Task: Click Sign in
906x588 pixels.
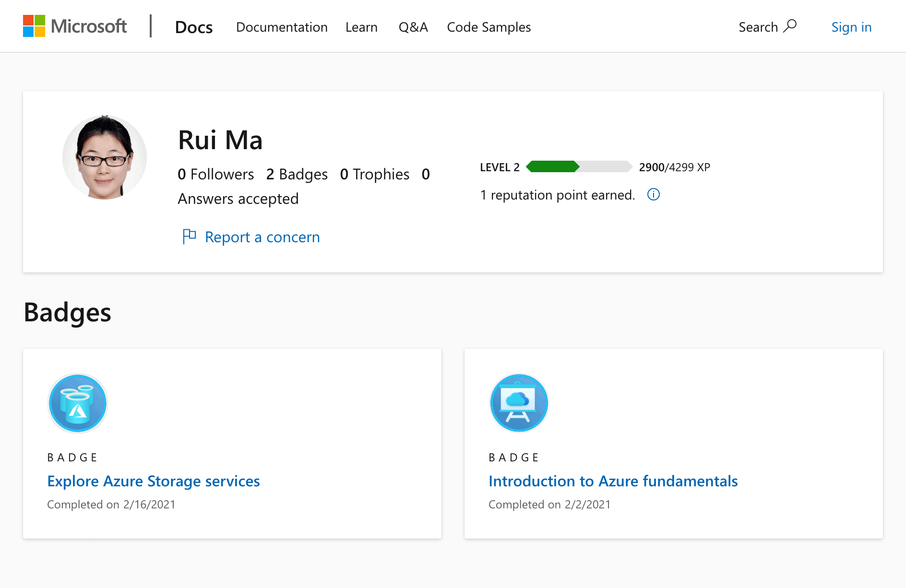Action: pos(851,27)
